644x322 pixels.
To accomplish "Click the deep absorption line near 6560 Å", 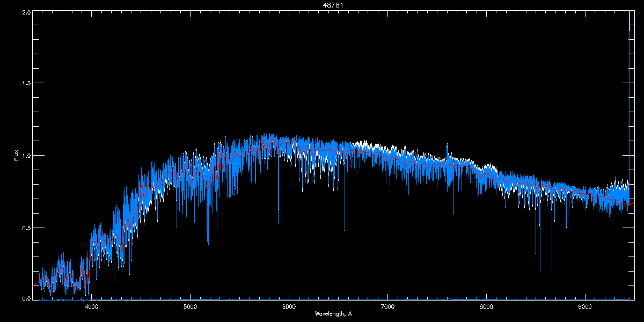I will click(345, 229).
